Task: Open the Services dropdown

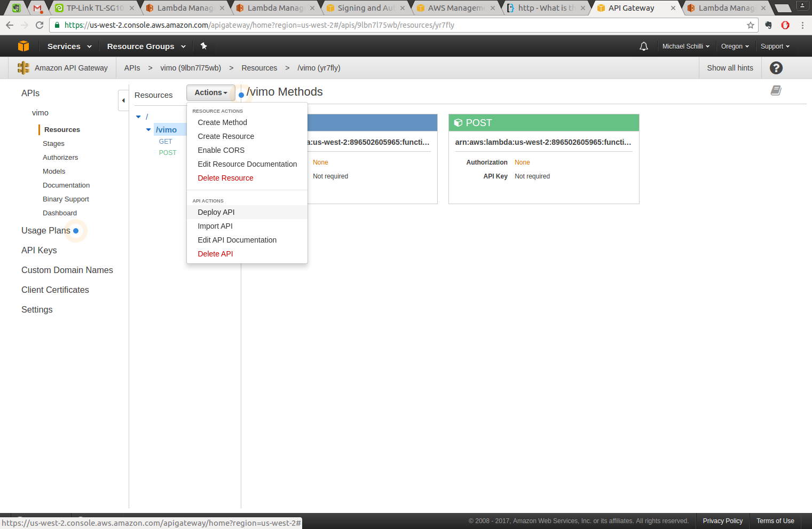Action: click(69, 46)
